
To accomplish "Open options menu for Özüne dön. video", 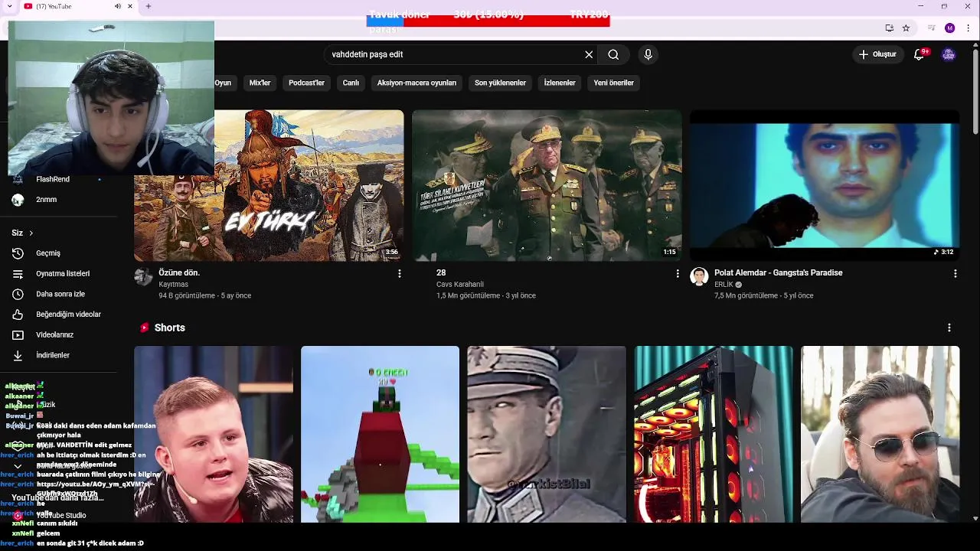I will point(399,273).
